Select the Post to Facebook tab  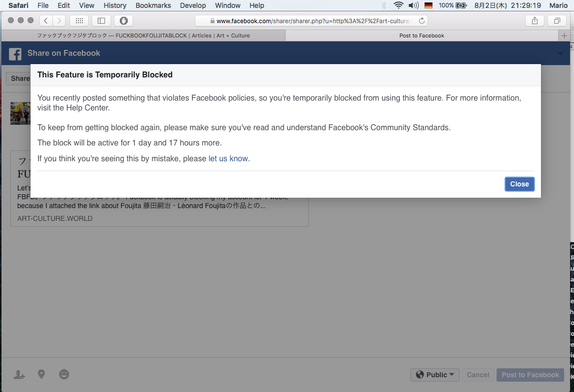tap(422, 36)
